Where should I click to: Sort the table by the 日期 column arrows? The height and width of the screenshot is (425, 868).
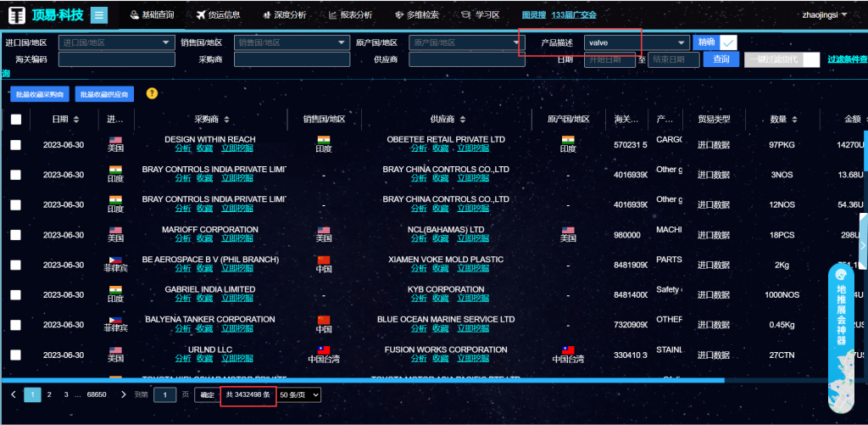76,120
